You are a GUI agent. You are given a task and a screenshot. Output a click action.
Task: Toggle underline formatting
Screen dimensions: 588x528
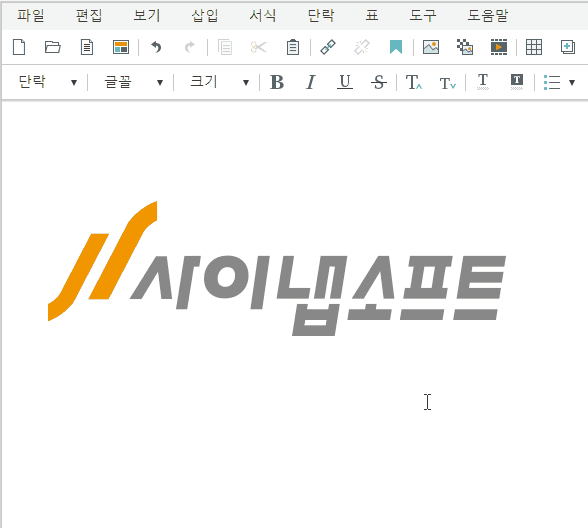coord(345,82)
